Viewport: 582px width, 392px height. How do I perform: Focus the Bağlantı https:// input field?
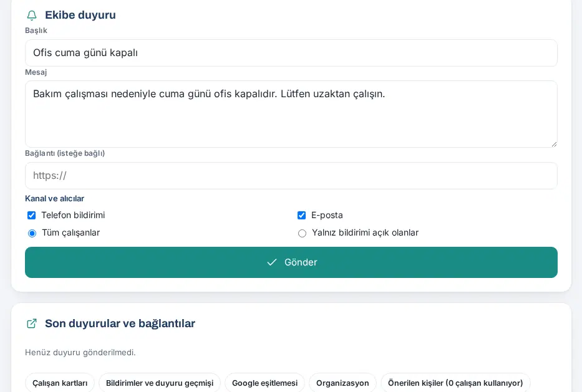pos(291,176)
